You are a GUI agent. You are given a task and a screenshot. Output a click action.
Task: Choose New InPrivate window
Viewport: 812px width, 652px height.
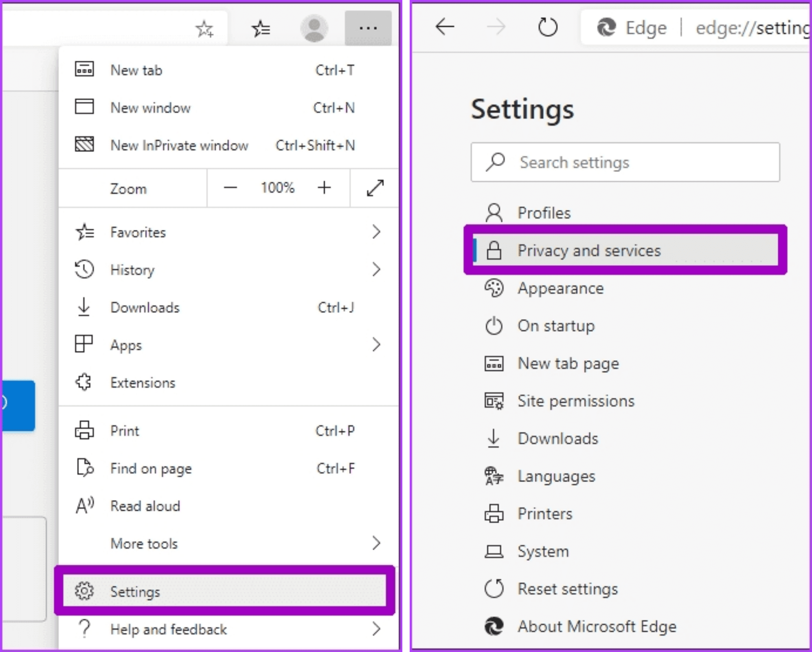point(179,145)
